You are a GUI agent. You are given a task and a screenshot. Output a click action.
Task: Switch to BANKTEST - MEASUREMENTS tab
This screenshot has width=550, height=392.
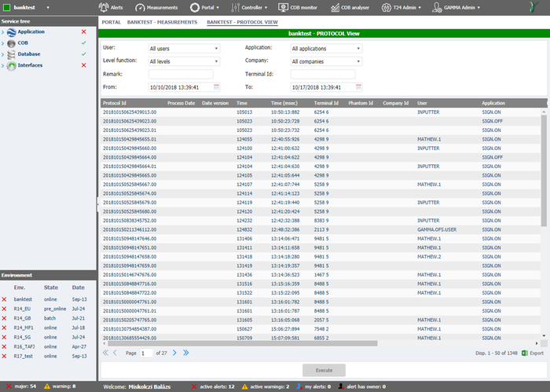tap(163, 22)
